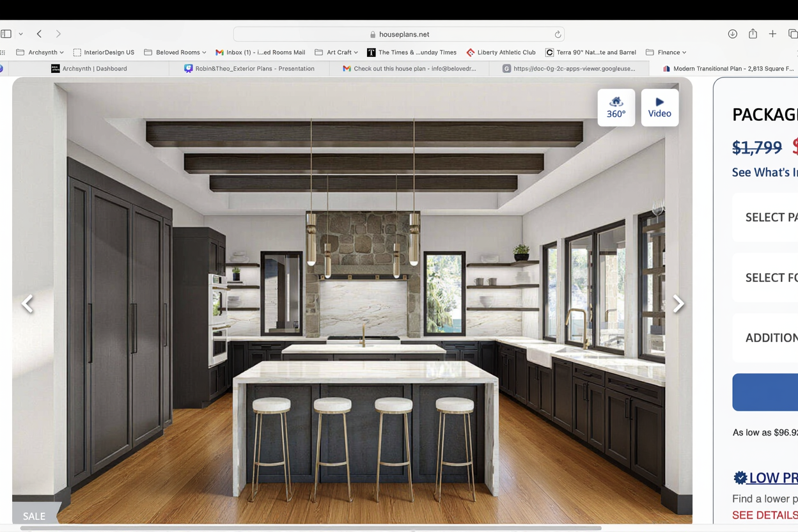Screen dimensions: 798x532
Task: Toggle the Safari sidebar
Action: point(6,34)
